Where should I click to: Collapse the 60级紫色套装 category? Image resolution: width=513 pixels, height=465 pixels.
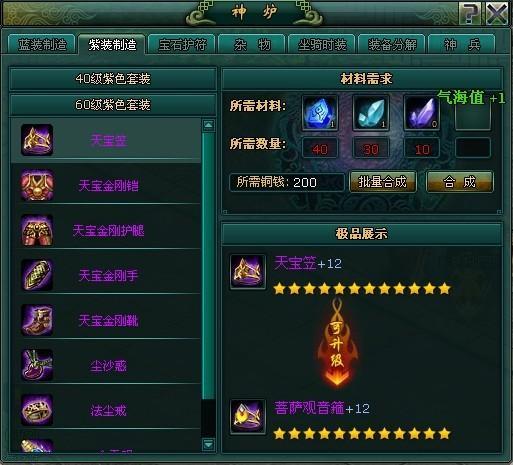click(x=113, y=105)
